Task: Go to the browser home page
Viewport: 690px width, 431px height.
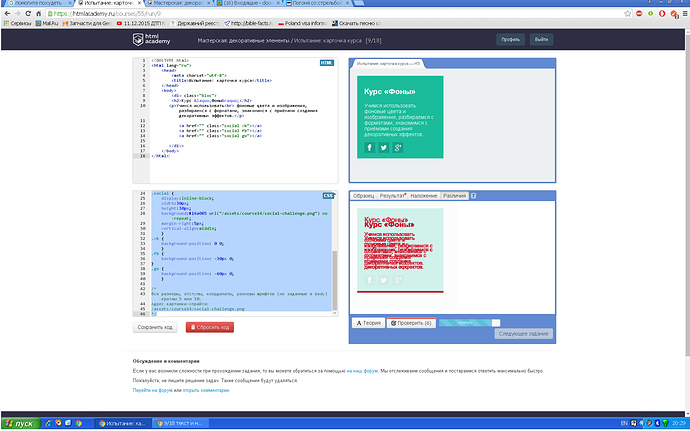Action: tap(39, 14)
